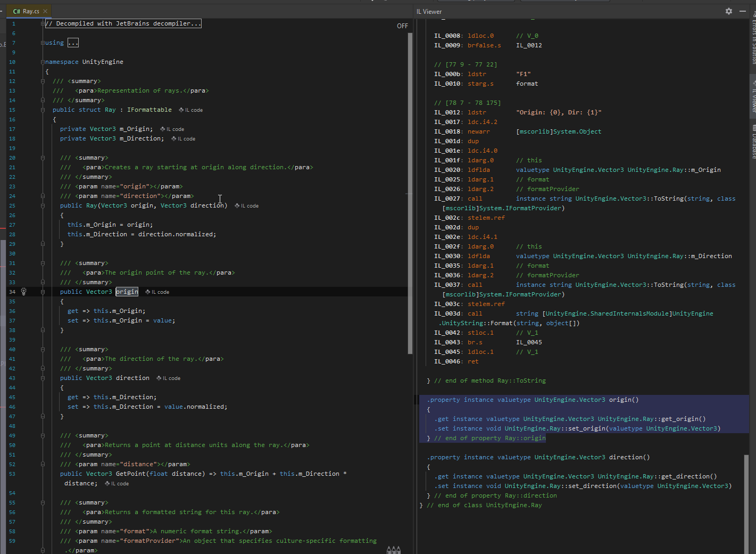
Task: Collapse the Ray struct with the fold marker
Action: pos(43,110)
